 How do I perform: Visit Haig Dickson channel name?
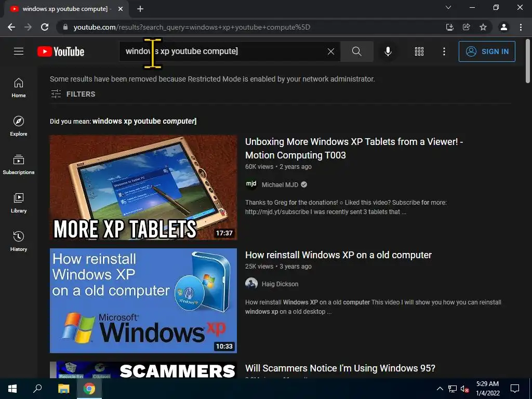(280, 284)
